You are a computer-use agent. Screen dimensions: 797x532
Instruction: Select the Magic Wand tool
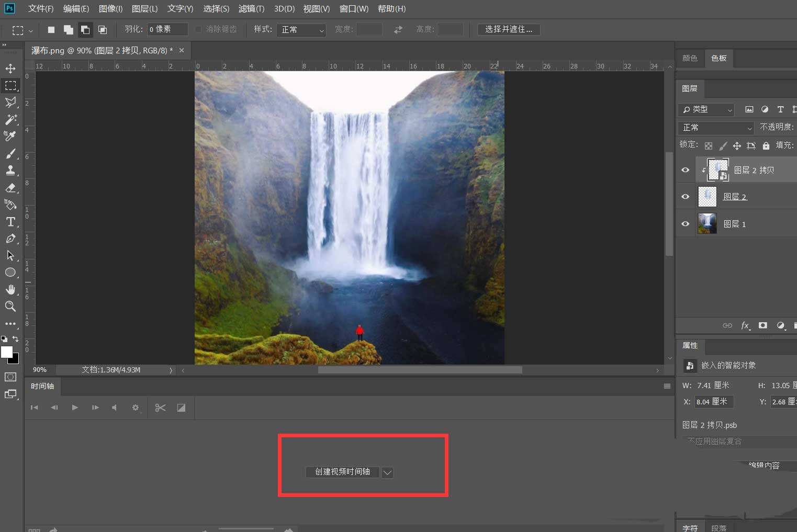pos(10,119)
